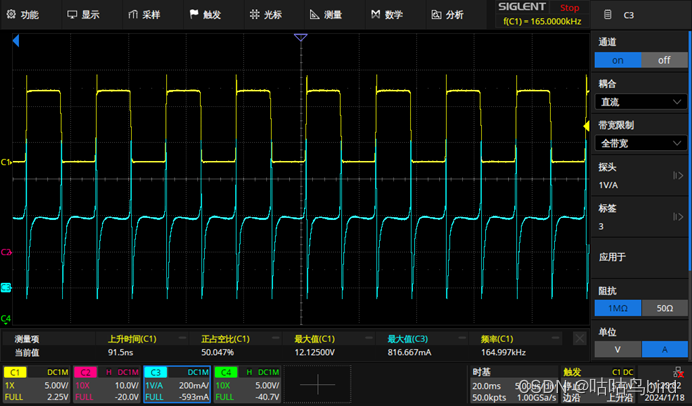Open the C1 channel info box

[37, 384]
